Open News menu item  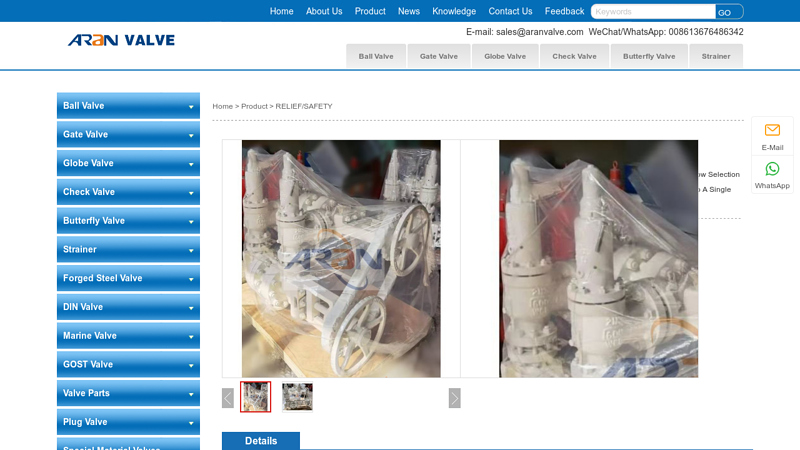click(x=409, y=11)
